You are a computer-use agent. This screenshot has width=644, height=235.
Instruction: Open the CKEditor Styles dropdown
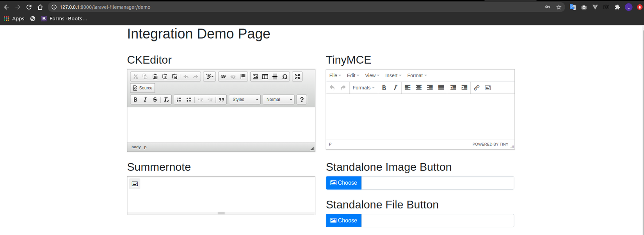(x=245, y=100)
